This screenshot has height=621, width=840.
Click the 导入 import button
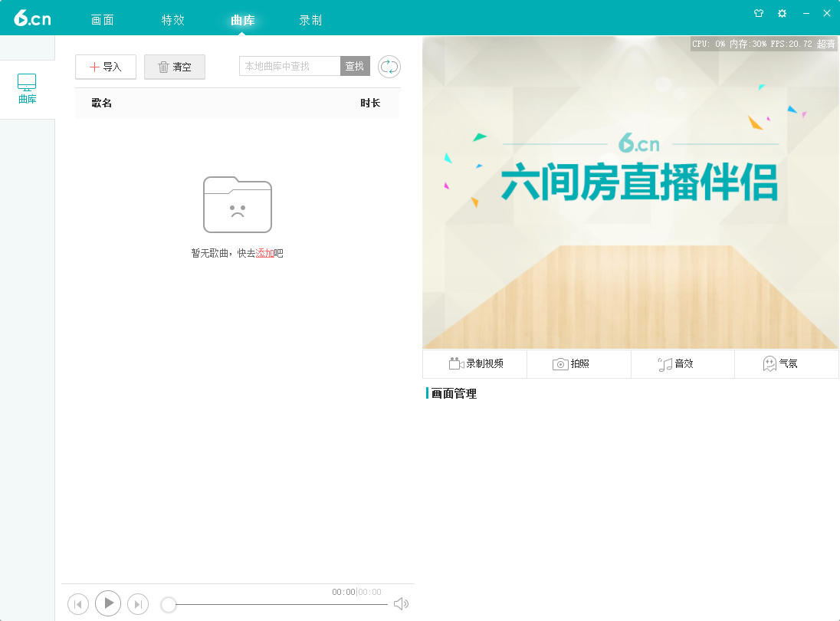[x=106, y=67]
